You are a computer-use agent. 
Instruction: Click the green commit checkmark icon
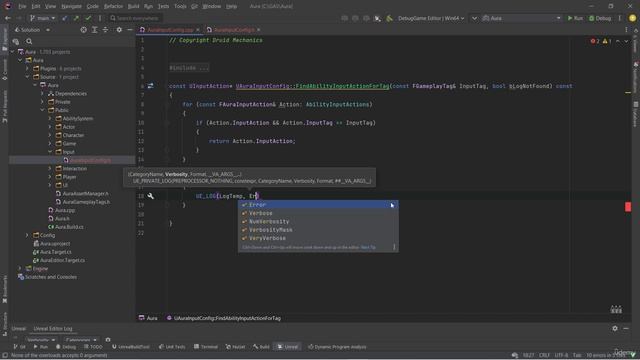(88, 18)
